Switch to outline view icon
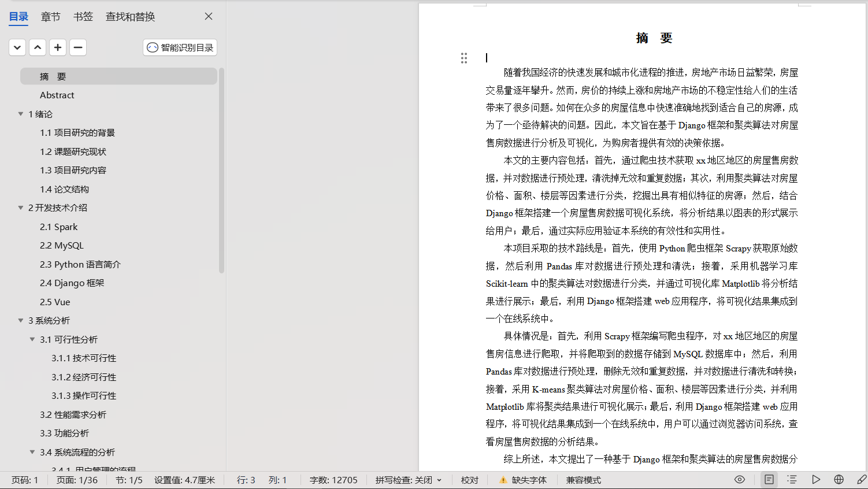868x489 pixels. click(x=792, y=480)
